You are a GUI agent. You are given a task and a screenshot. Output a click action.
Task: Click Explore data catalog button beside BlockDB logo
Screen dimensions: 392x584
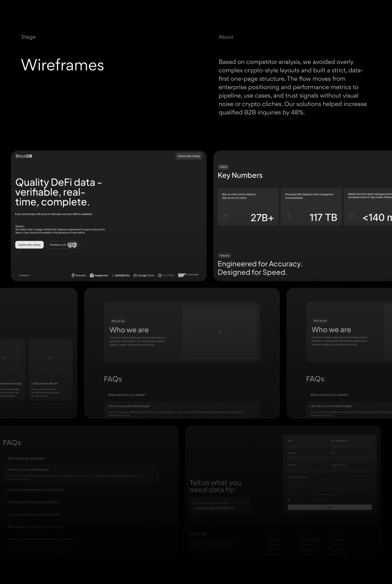tap(189, 156)
